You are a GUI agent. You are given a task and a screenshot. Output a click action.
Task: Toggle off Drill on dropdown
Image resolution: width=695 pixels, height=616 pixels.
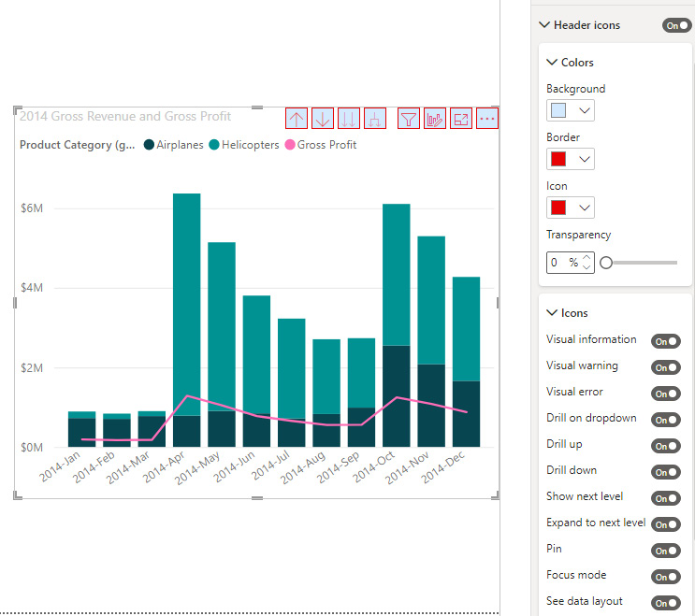click(665, 420)
